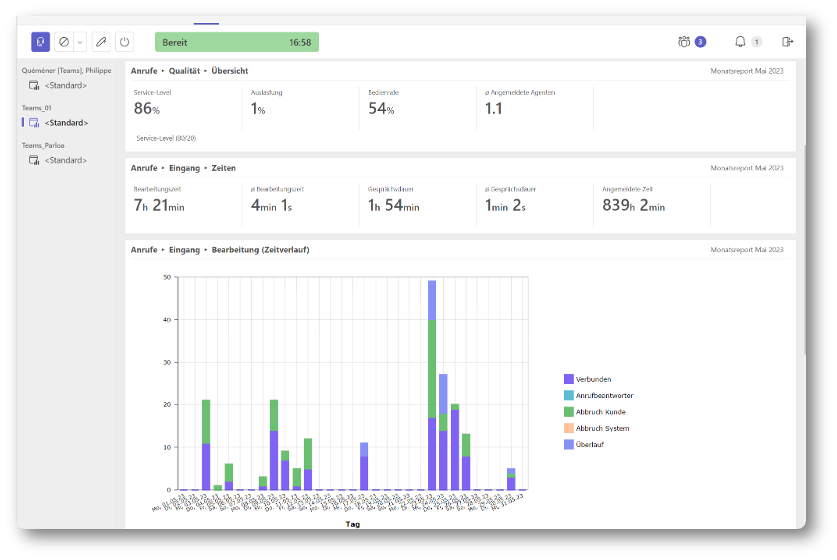Open dropdown arrow next to not-ready icon
The width and height of the screenshot is (837, 560).
80,42
